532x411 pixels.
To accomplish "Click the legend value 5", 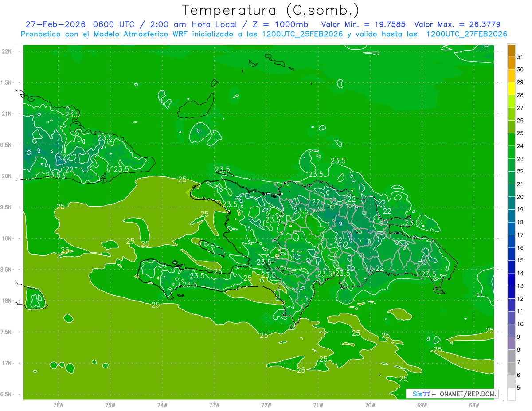I will [x=519, y=388].
